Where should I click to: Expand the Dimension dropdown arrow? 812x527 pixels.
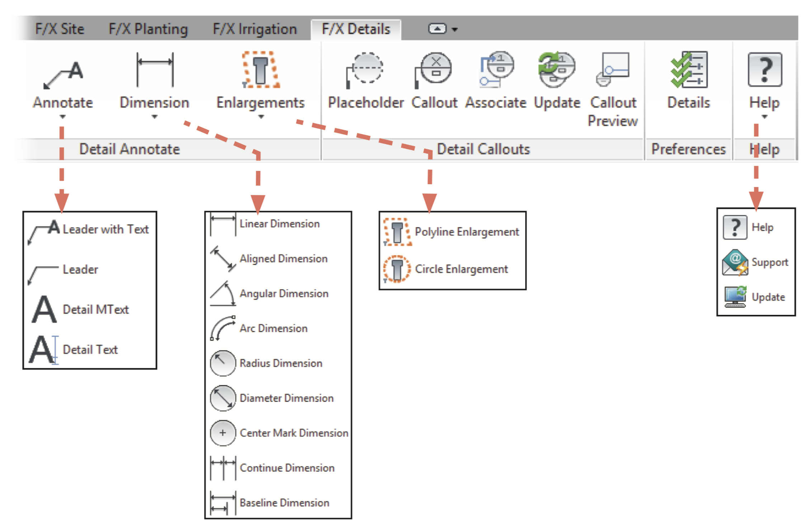(154, 117)
